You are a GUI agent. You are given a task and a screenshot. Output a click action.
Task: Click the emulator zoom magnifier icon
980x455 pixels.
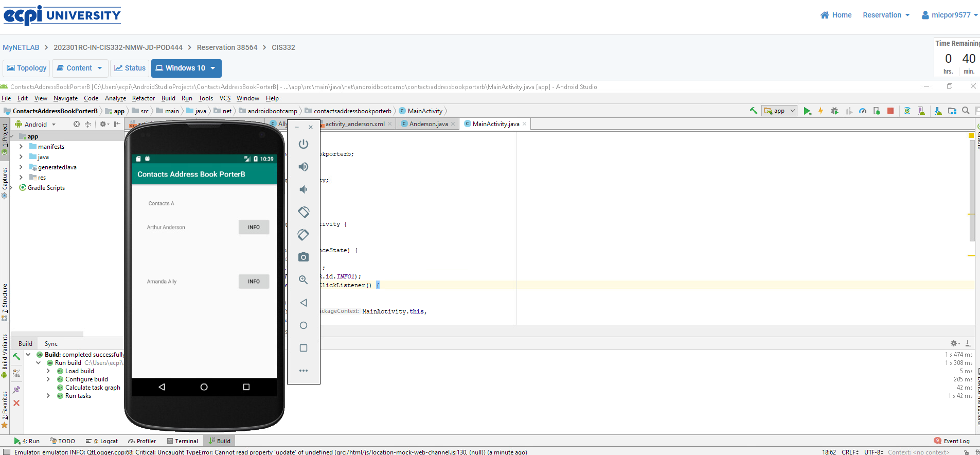pyautogui.click(x=304, y=279)
